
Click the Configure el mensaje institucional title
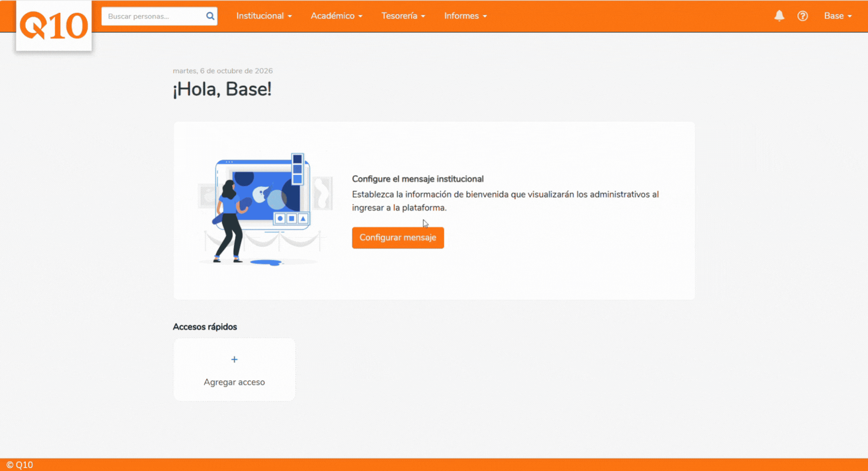click(x=418, y=179)
